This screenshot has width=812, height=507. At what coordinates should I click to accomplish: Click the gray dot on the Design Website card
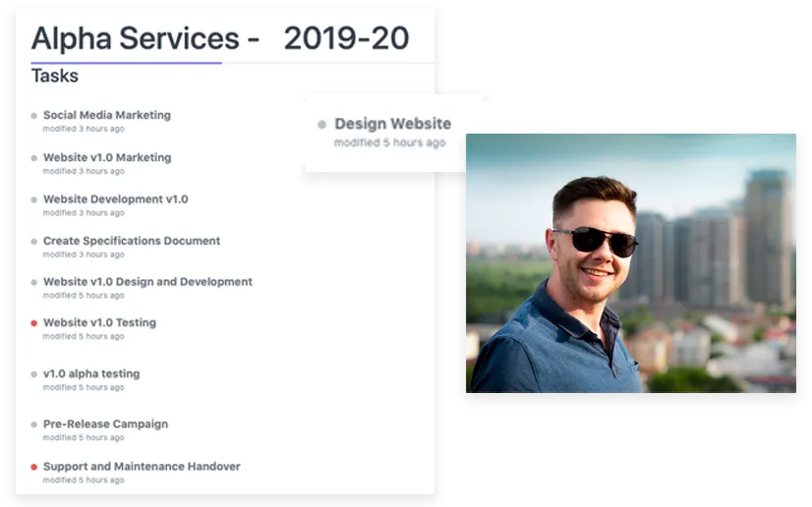tap(321, 125)
